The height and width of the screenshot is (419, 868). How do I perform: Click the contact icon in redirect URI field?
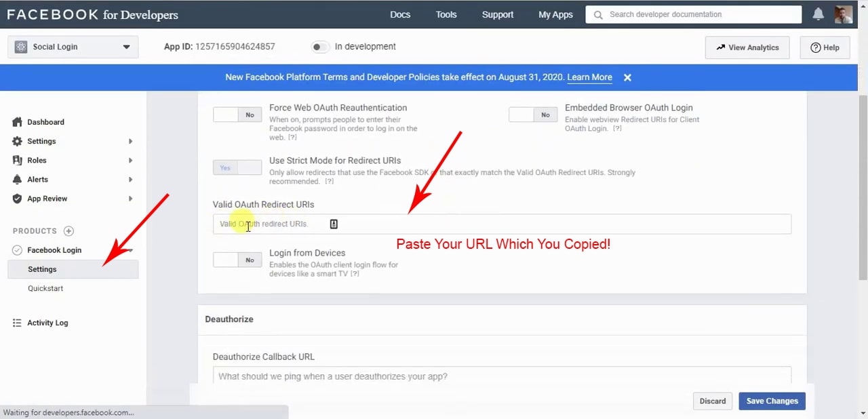point(334,224)
